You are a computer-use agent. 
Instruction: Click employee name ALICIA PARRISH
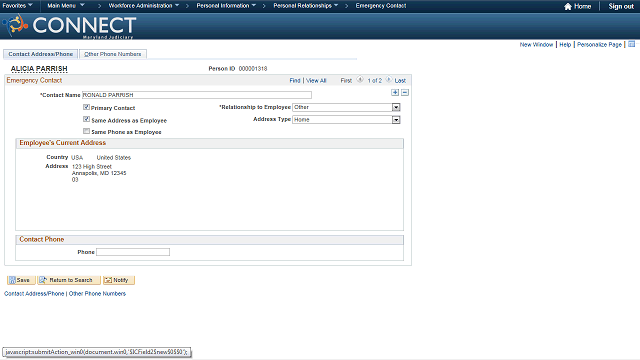pyautogui.click(x=39, y=69)
